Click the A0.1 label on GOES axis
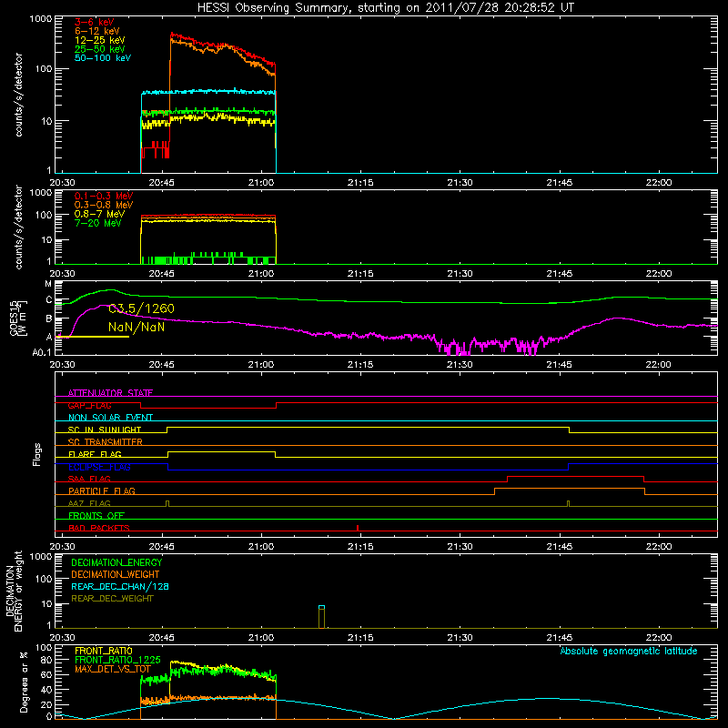728x728 pixels. point(42,353)
